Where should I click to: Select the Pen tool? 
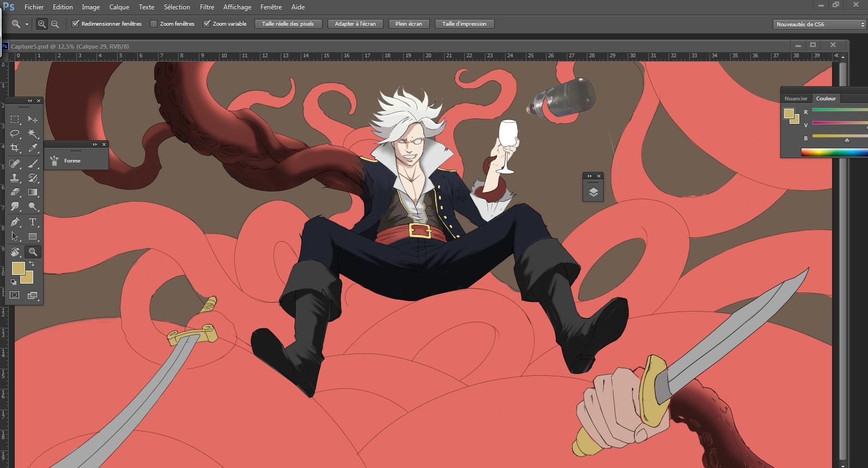tap(15, 222)
